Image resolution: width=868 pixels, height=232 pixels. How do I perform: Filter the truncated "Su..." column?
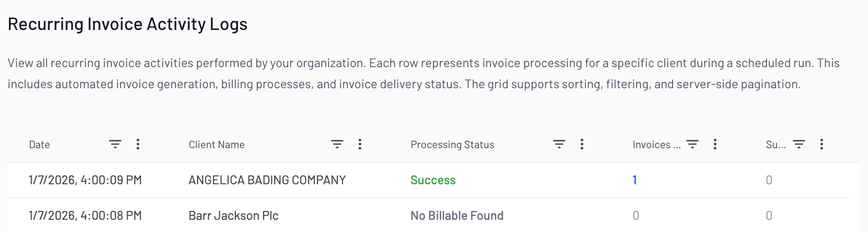coord(799,144)
